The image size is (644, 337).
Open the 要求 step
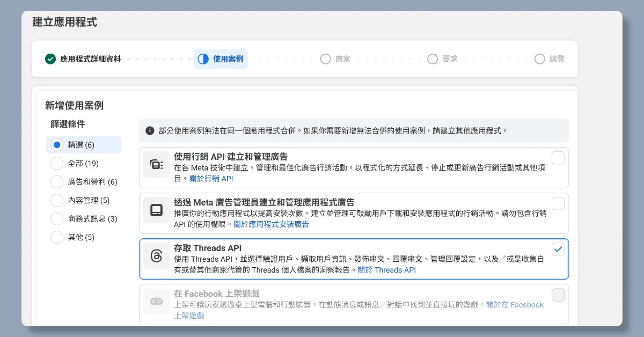(x=443, y=59)
